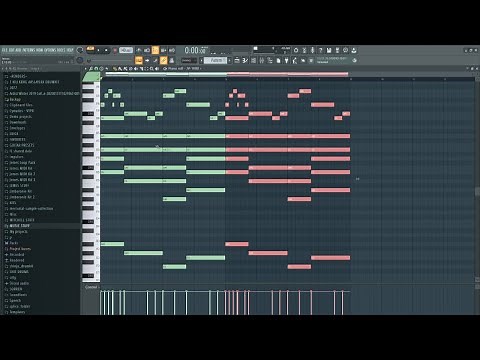Toggle the piano roll snap magnet icon
This screenshot has width=480, height=360.
96,68
